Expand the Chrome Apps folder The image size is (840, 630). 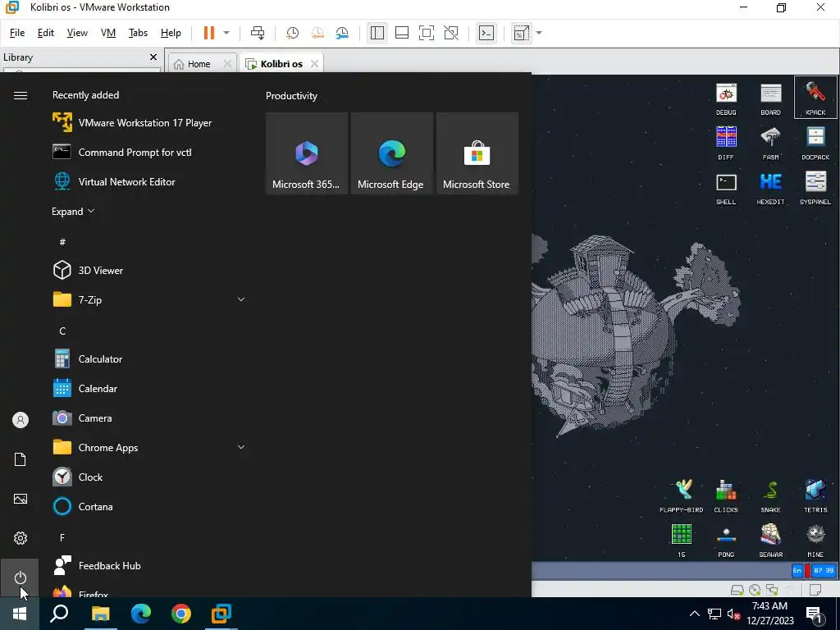tap(241, 447)
